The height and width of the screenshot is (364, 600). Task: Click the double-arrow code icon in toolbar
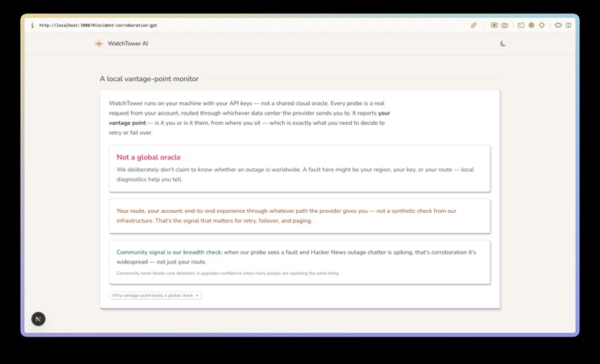coord(558,25)
